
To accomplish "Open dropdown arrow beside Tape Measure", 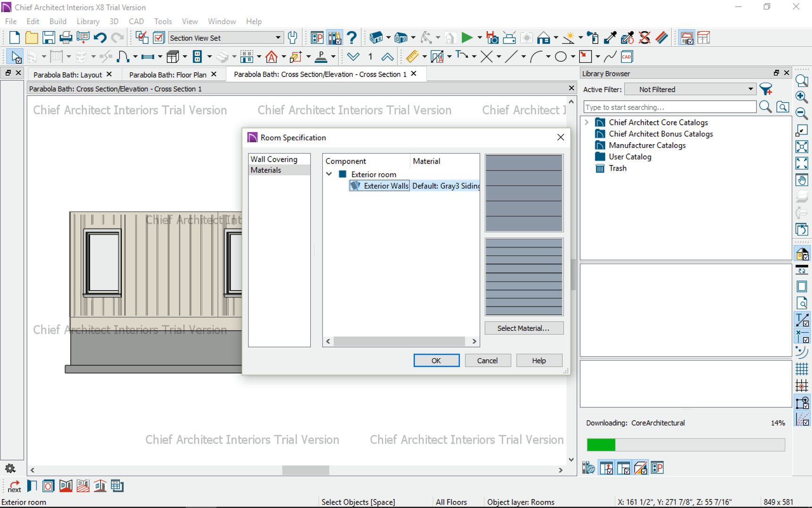I will pos(424,57).
